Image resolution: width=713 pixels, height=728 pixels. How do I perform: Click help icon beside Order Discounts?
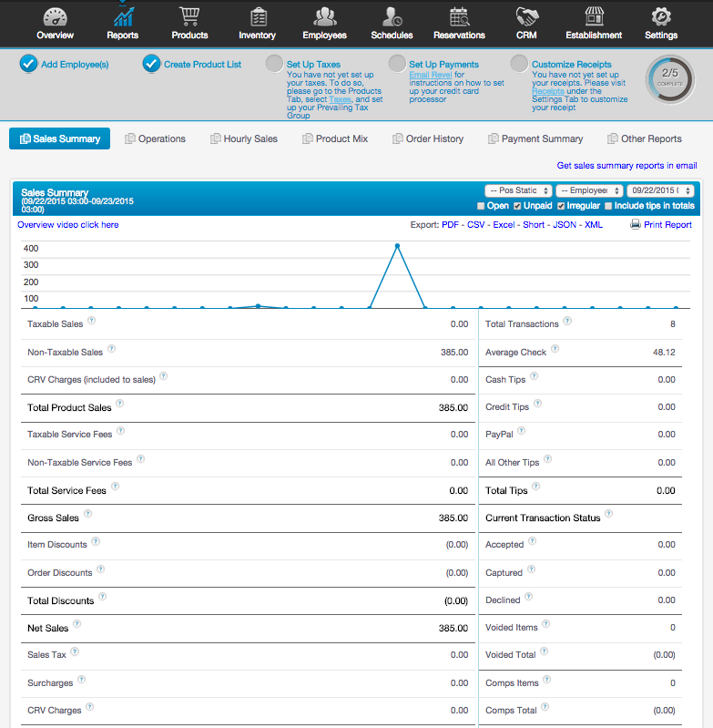click(101, 569)
